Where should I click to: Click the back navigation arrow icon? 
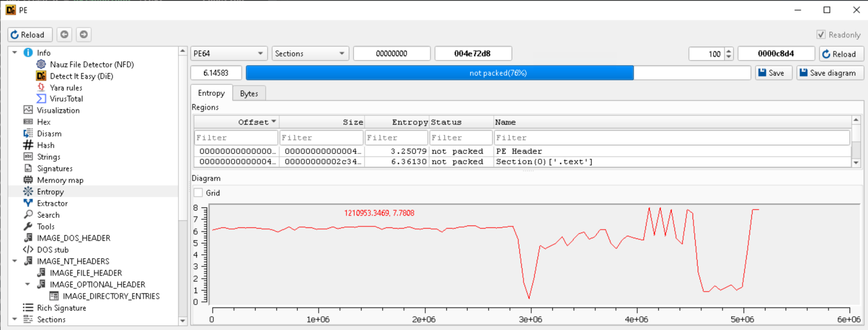click(64, 35)
